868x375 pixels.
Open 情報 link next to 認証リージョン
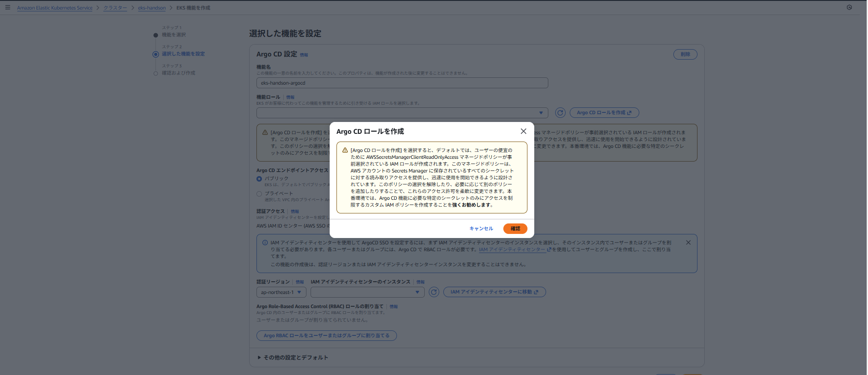click(x=300, y=282)
